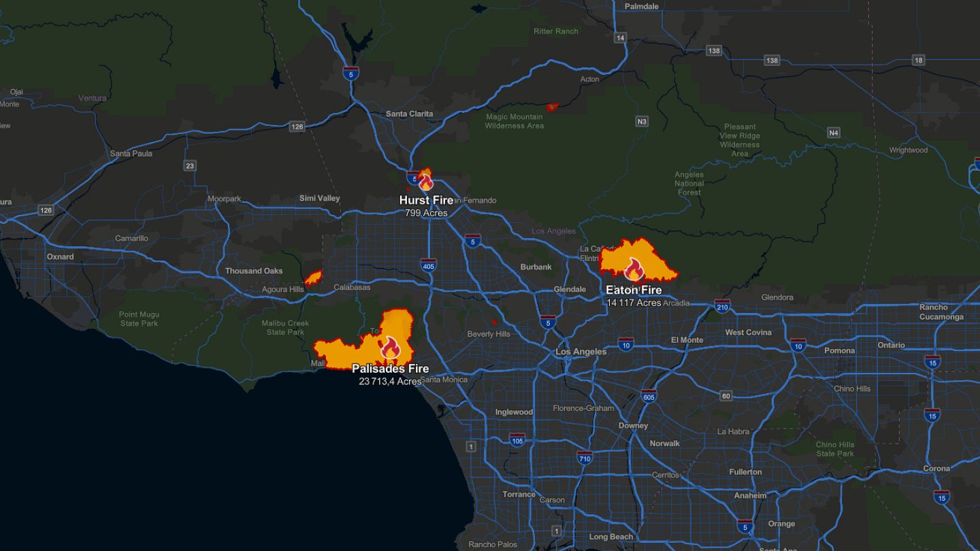Select the Interstate 605 shield icon
This screenshot has height=551, width=980.
[649, 397]
